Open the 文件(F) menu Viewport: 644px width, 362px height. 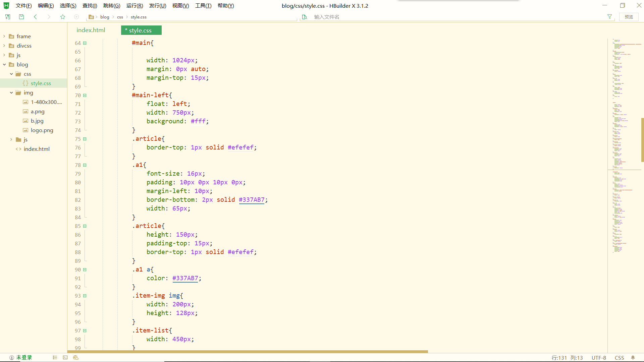[x=23, y=6]
